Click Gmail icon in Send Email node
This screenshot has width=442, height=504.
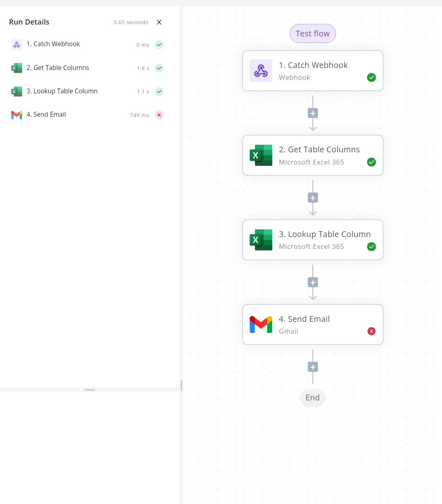(261, 324)
